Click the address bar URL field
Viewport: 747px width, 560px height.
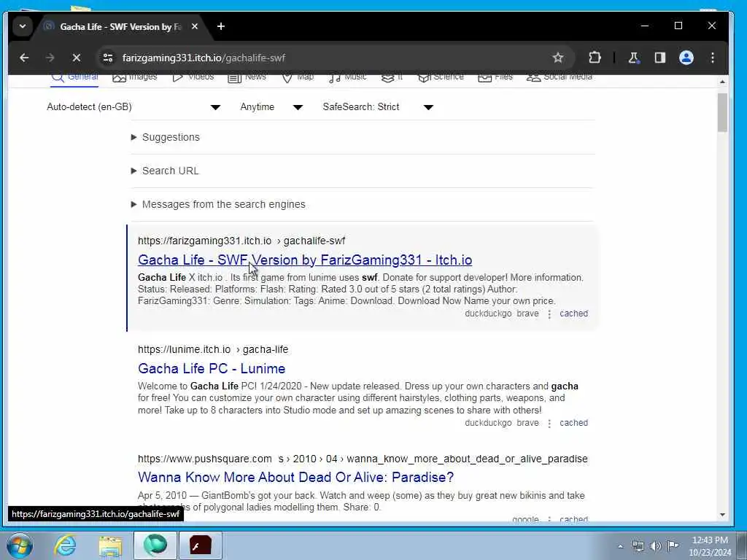click(333, 58)
